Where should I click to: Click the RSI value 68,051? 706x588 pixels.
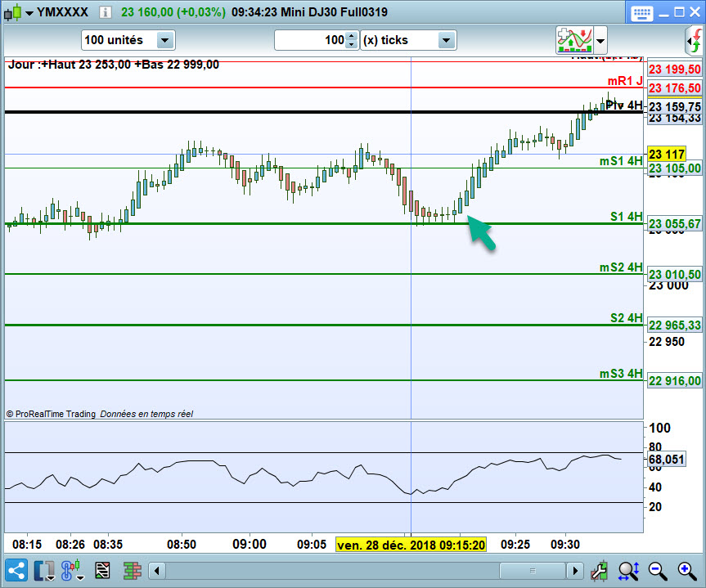click(x=667, y=460)
